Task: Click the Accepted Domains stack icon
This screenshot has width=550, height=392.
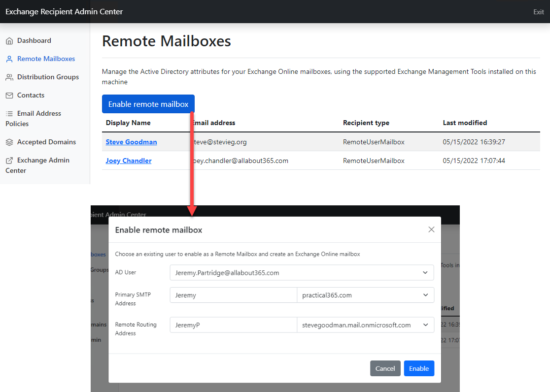Action: point(10,142)
